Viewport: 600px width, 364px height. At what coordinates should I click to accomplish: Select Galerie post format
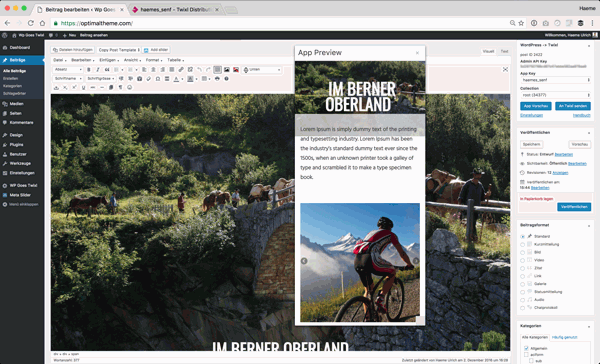click(522, 284)
